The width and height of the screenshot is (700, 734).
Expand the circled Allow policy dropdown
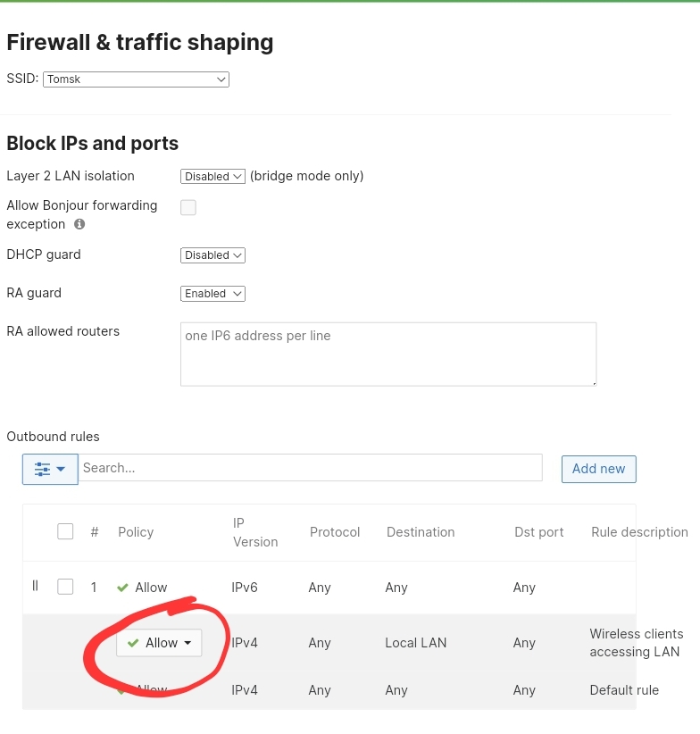coord(187,642)
